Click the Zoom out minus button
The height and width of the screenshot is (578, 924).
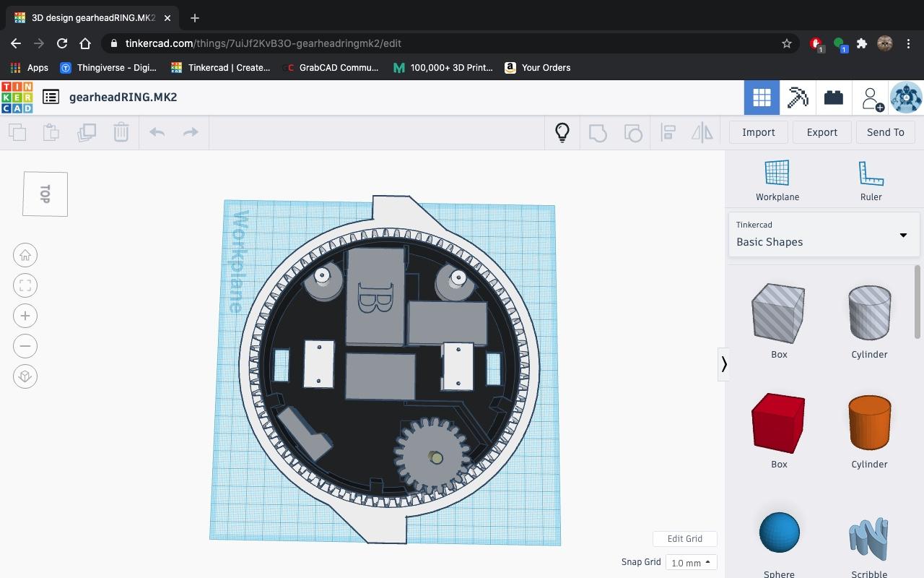(x=25, y=346)
